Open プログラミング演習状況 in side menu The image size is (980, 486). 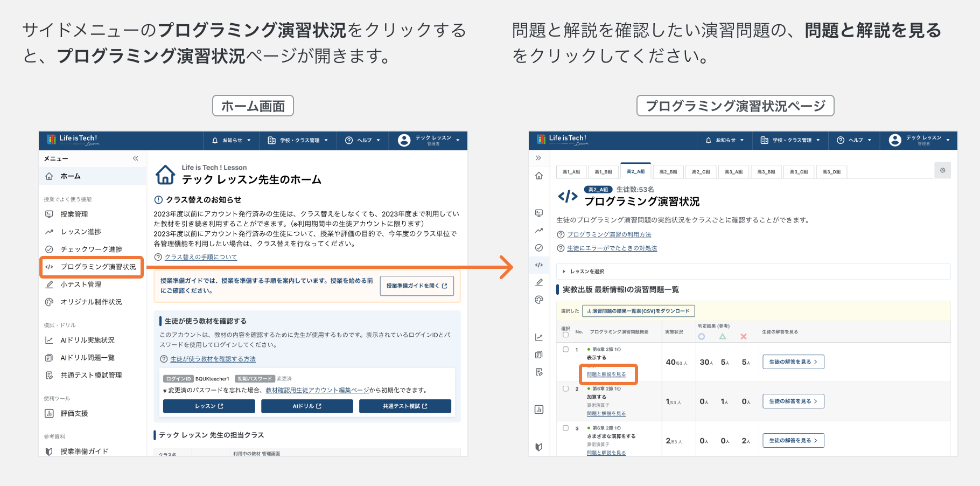pos(92,267)
